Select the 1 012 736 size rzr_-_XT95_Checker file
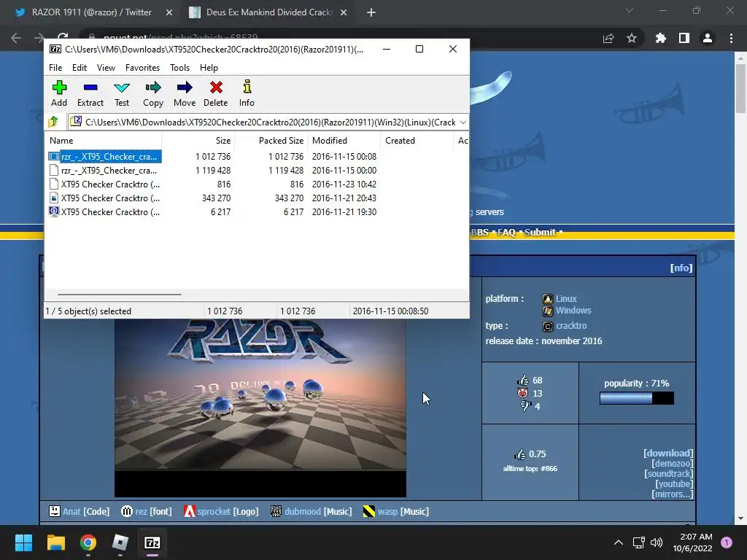Viewport: 747px width, 560px height. tap(105, 156)
